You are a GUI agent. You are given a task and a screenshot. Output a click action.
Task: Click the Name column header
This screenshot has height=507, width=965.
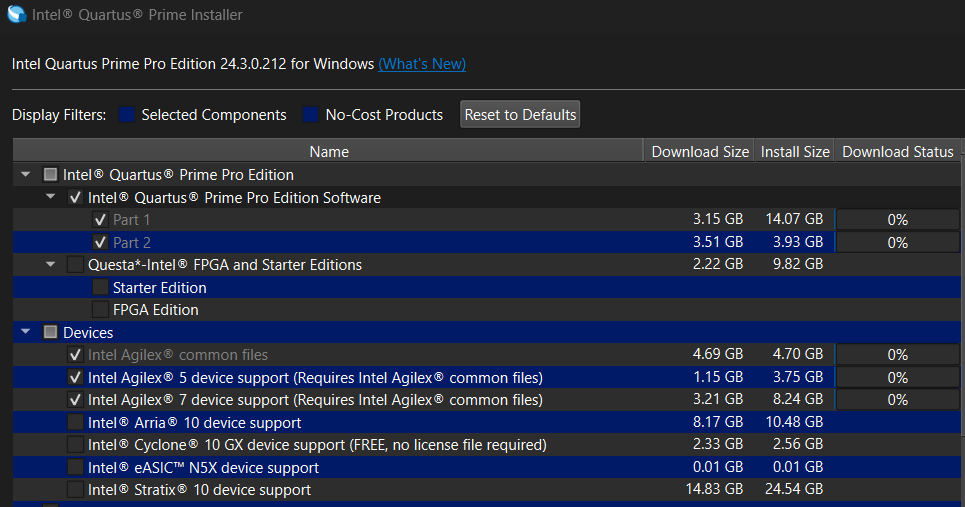click(x=329, y=152)
